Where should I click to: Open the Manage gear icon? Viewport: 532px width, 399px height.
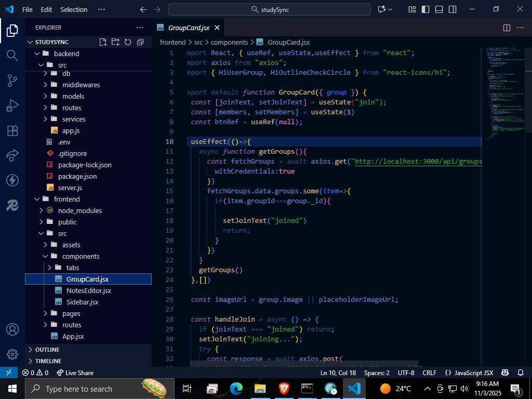tap(12, 354)
